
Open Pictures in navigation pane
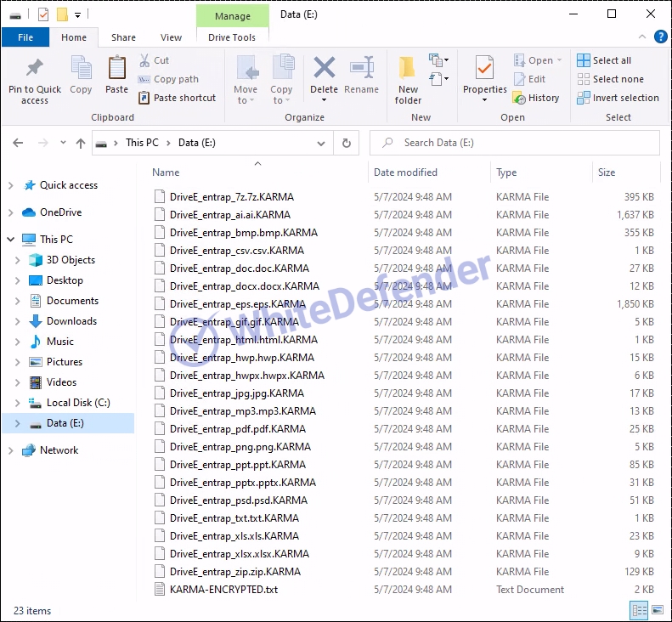click(x=65, y=362)
